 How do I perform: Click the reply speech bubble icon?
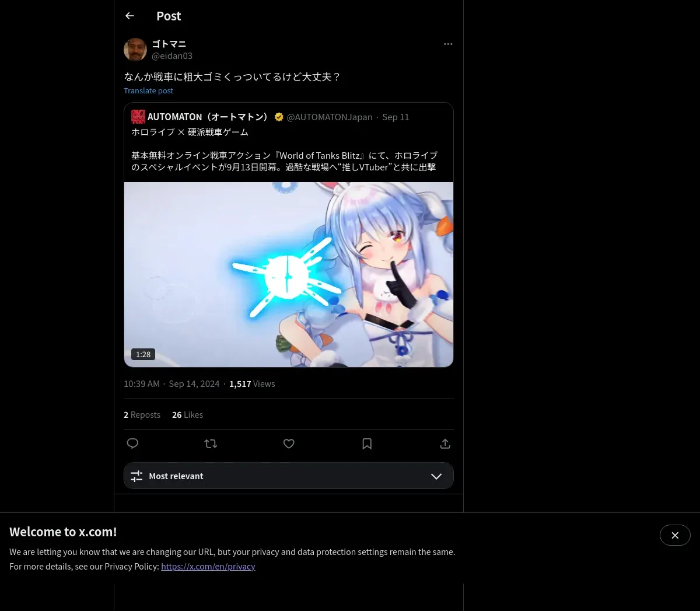[132, 444]
